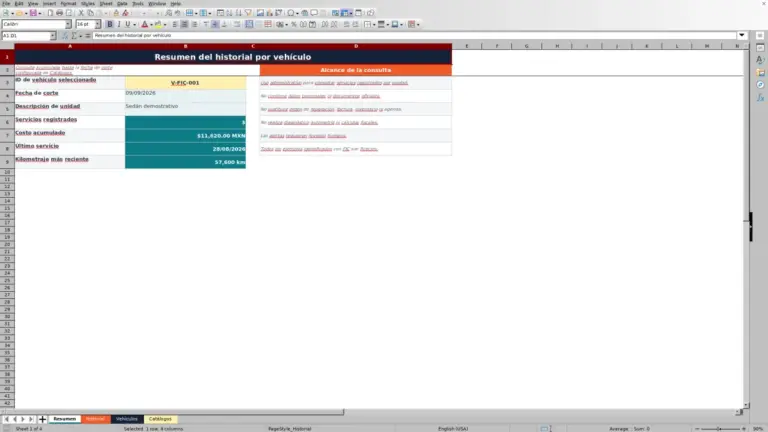768x432 pixels.
Task: Open sidebar Gallery panel icon
Action: (760, 72)
